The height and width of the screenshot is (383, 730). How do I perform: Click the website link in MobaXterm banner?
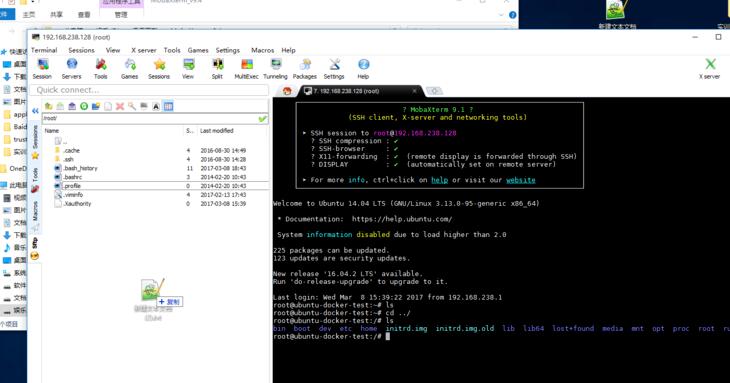tap(520, 180)
